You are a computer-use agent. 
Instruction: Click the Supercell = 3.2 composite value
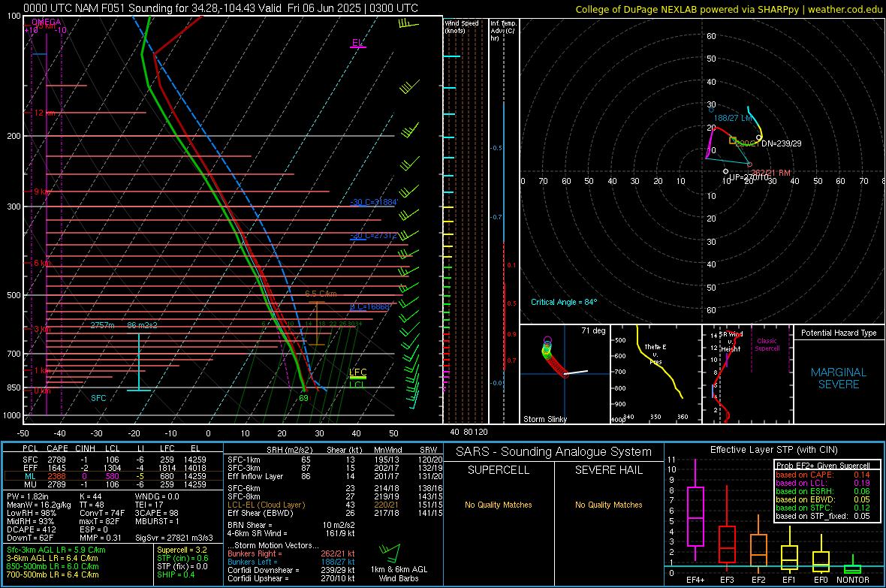click(182, 550)
